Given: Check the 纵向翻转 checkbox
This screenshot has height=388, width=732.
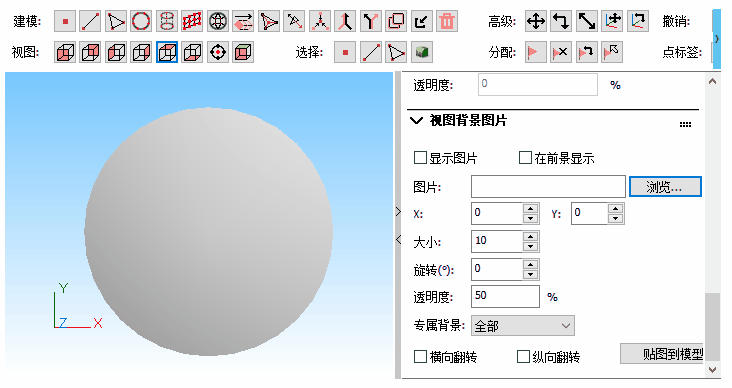Looking at the screenshot, I should coord(523,357).
